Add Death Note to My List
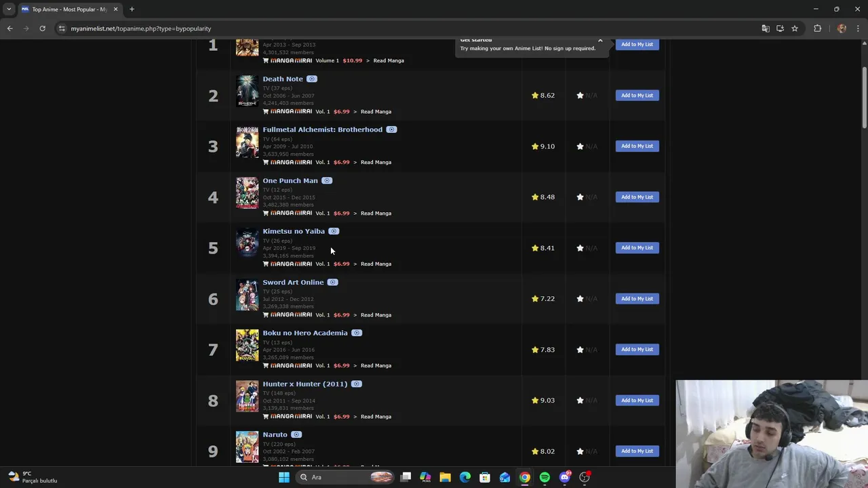The height and width of the screenshot is (488, 868). point(637,96)
